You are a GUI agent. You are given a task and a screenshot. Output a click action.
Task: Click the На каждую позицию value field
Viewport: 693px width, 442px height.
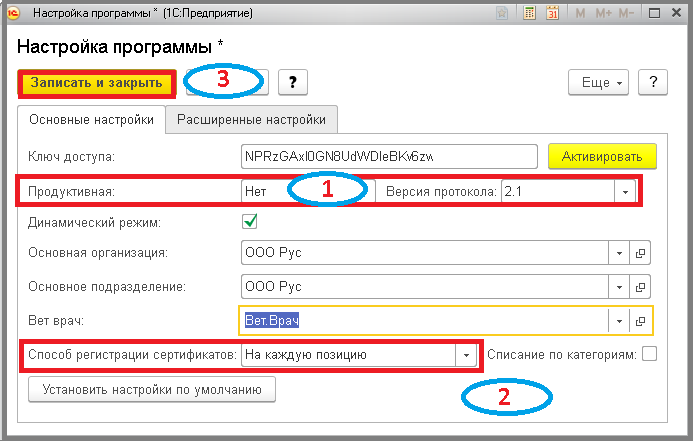[x=348, y=355]
